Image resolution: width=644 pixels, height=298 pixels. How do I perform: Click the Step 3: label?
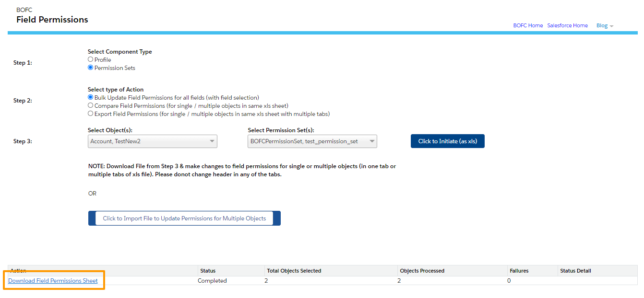23,141
